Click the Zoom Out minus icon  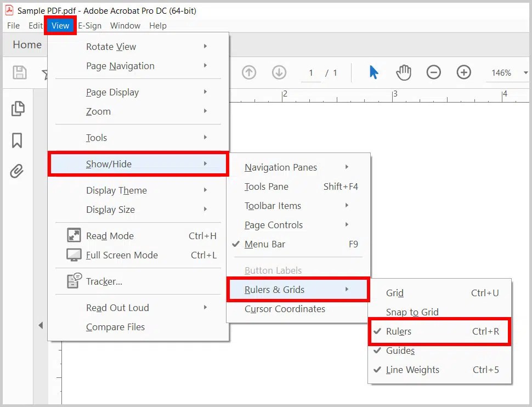click(433, 72)
